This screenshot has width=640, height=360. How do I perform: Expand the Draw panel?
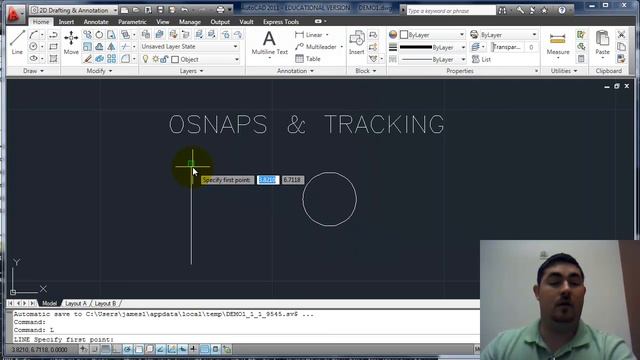pyautogui.click(x=33, y=71)
